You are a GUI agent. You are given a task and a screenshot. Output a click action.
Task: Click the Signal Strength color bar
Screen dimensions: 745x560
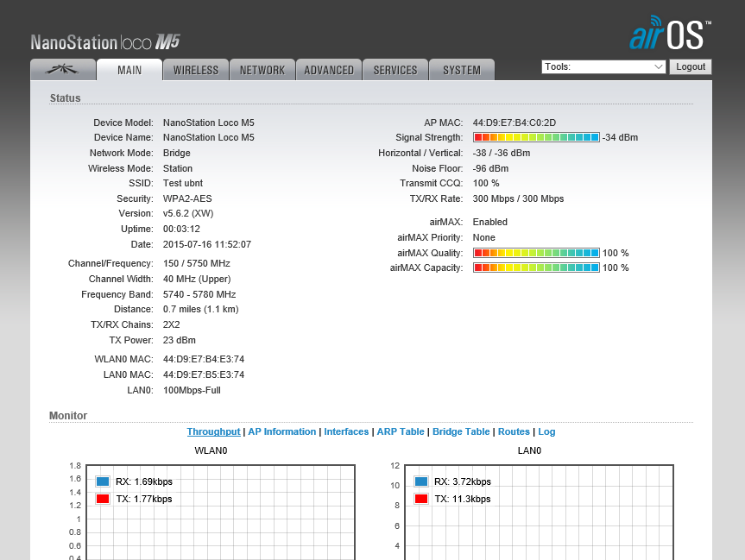(536, 137)
